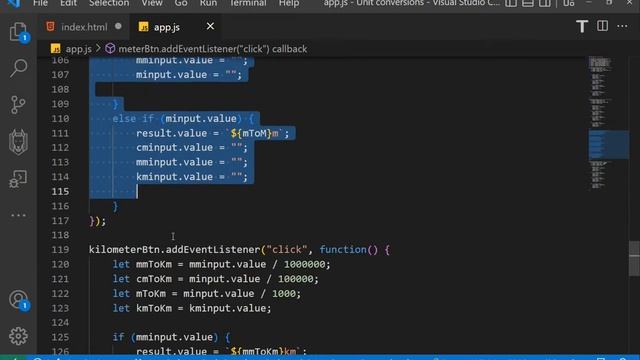The width and height of the screenshot is (640, 360).
Task: Click 'let kmToKm' declaration on line 123
Action: (x=142, y=309)
